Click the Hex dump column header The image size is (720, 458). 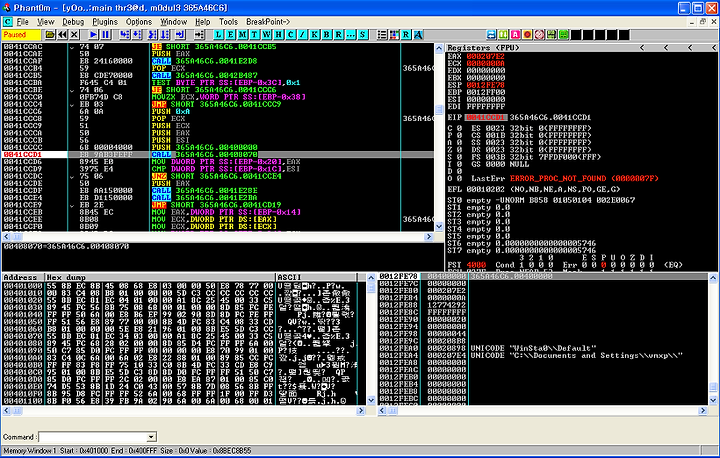pos(160,277)
